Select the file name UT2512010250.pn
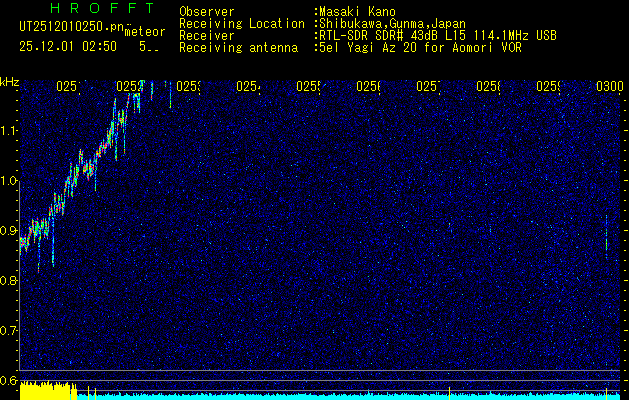The height and width of the screenshot is (400, 629). pos(71,27)
